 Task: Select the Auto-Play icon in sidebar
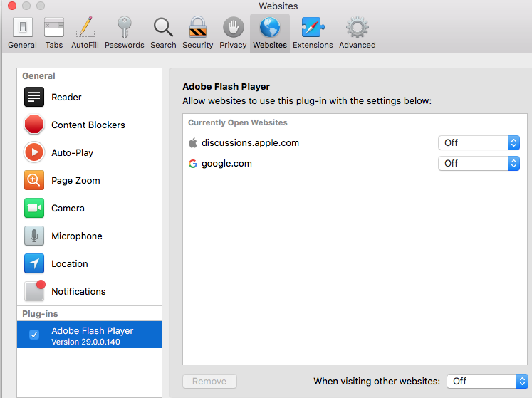tap(34, 152)
